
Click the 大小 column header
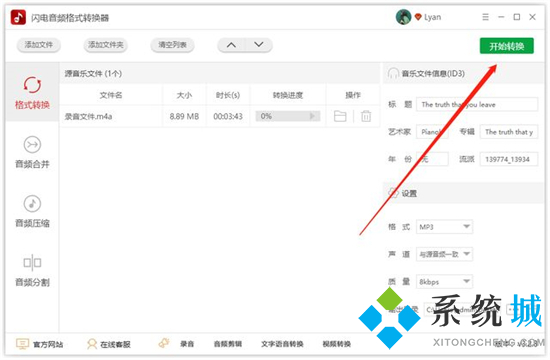pyautogui.click(x=184, y=95)
